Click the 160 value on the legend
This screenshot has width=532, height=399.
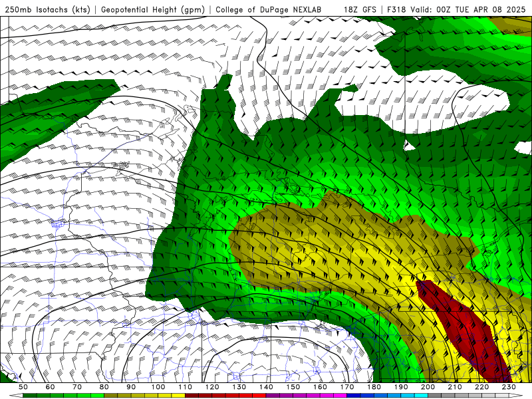click(320, 387)
